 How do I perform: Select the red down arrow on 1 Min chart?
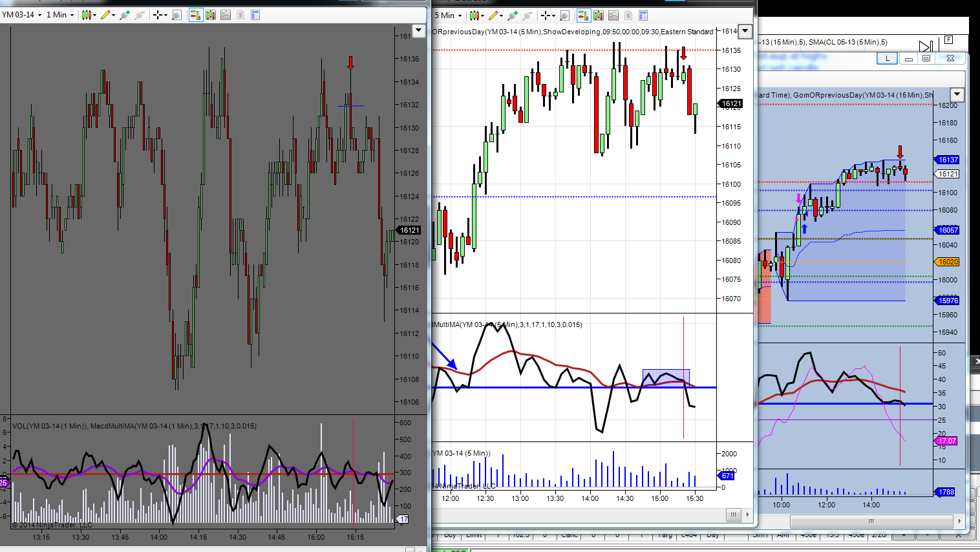pyautogui.click(x=350, y=63)
